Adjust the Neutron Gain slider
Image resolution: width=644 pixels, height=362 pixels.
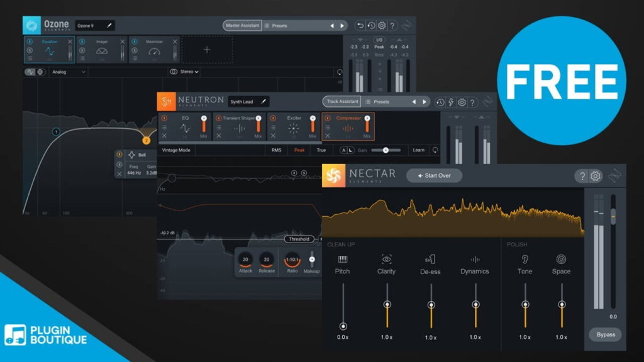pos(386,150)
